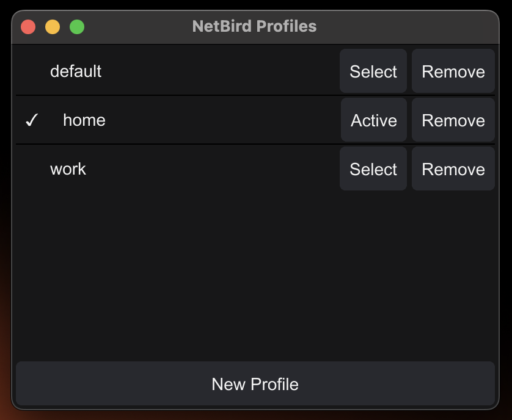512x420 pixels.
Task: Click the empty list area below work
Action: pos(255,275)
